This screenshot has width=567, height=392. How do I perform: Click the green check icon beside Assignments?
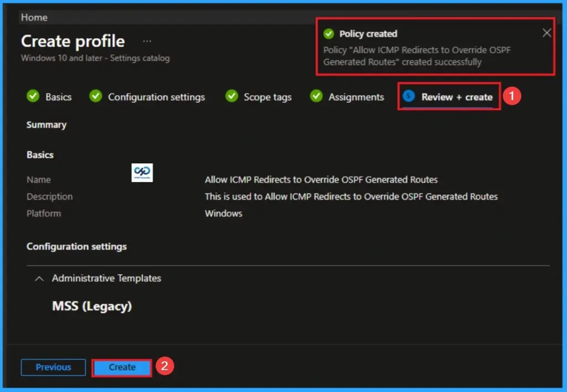pyautogui.click(x=316, y=96)
